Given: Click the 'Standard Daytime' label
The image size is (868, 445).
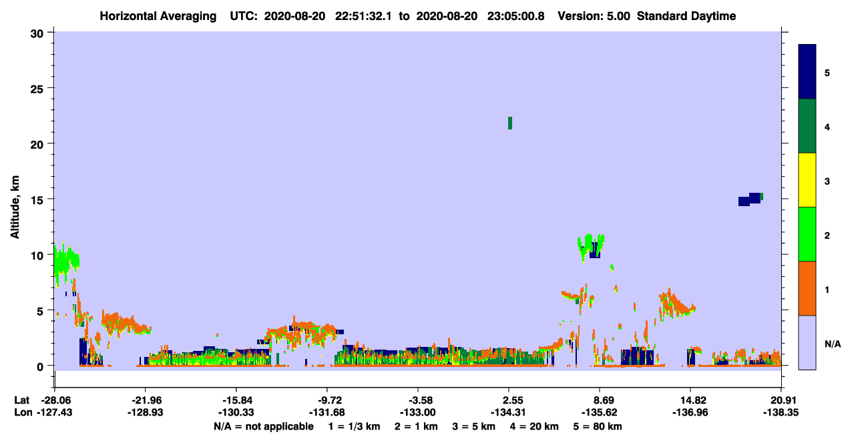Looking at the screenshot, I should (686, 16).
